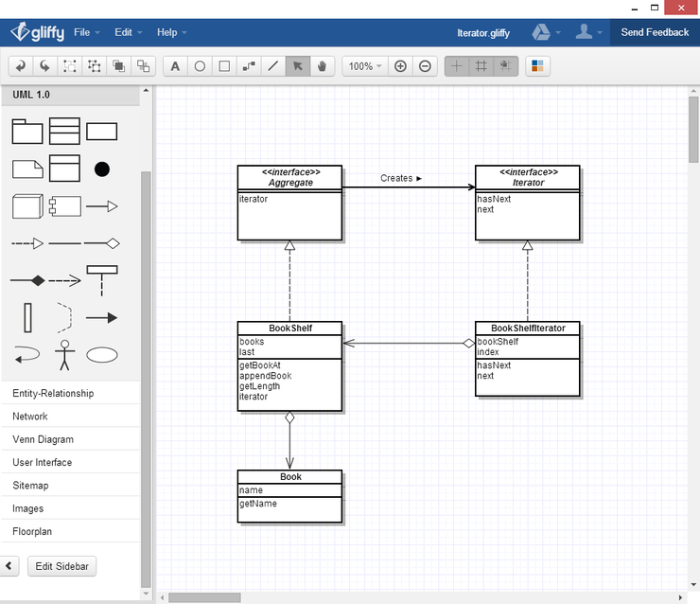
Task: Pick the UML component shape
Action: (x=65, y=206)
